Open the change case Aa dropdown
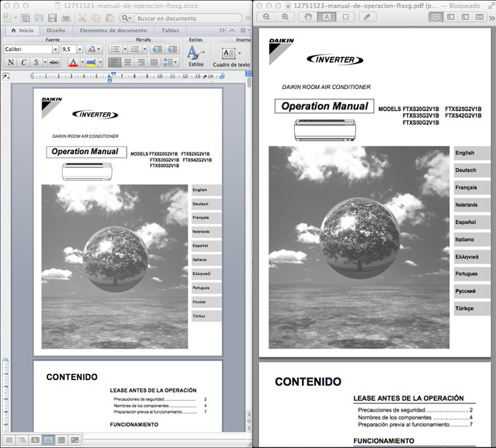 point(94,50)
